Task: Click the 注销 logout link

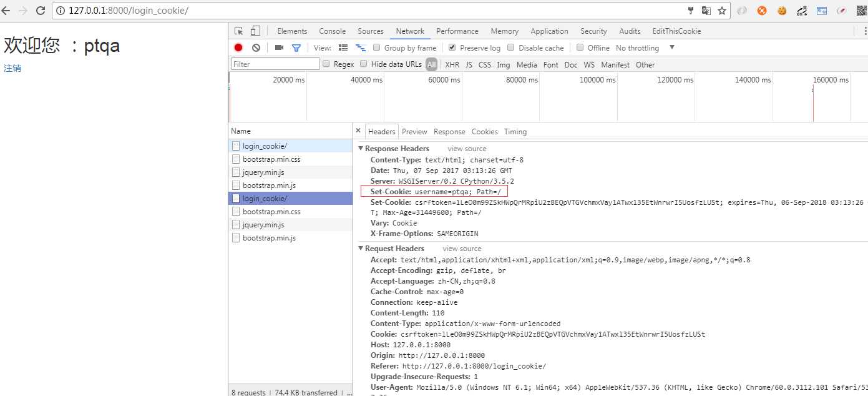Action: (x=12, y=68)
